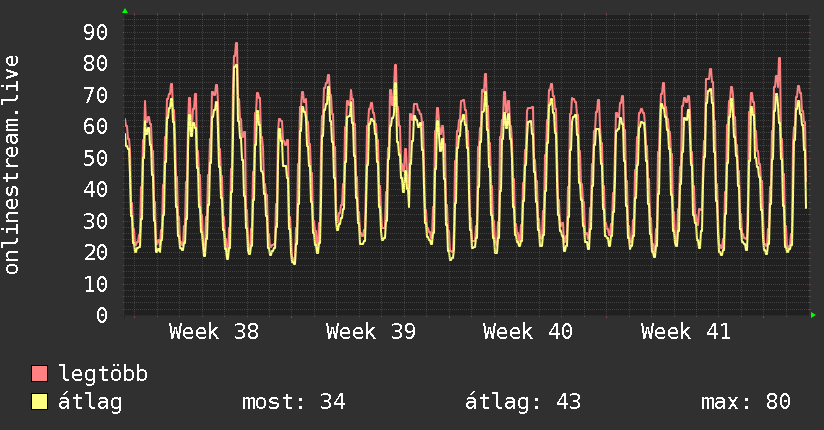Click the átlag legend label
Screen dimensions: 824x430
click(90, 402)
